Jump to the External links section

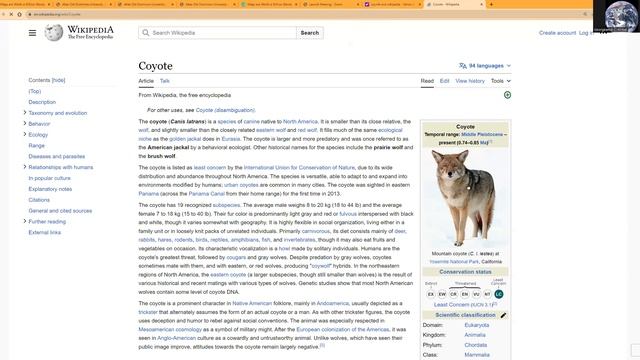(x=44, y=232)
